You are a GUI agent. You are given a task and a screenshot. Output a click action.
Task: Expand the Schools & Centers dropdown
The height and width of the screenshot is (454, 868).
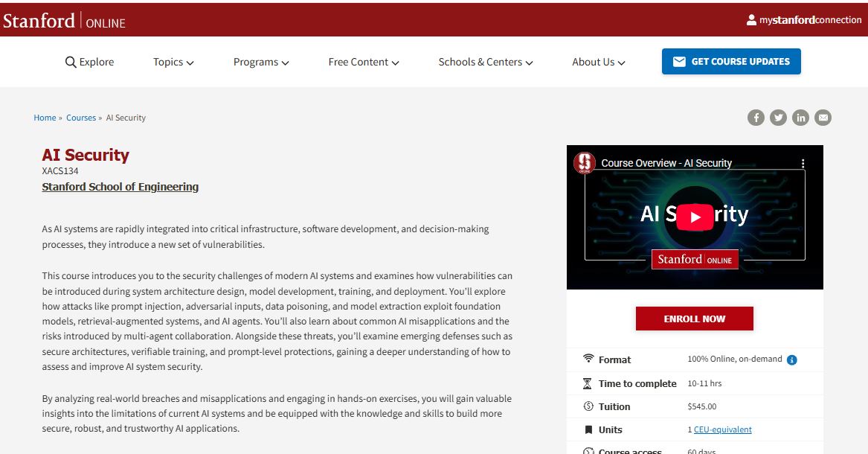485,62
